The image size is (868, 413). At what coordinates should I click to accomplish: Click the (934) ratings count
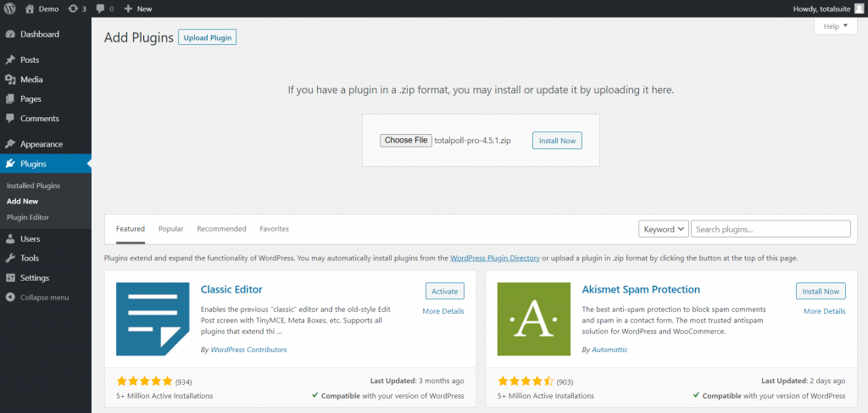(x=184, y=382)
